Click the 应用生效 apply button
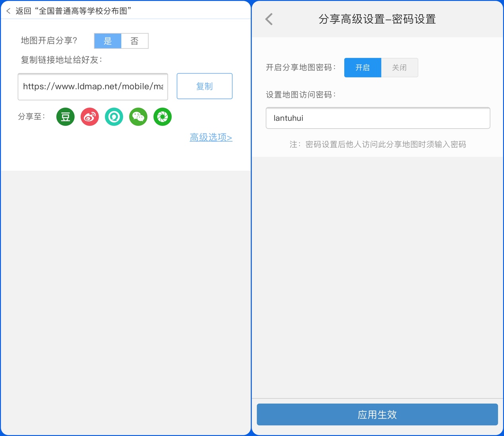Viewport: 504px width, 436px height. click(x=377, y=415)
